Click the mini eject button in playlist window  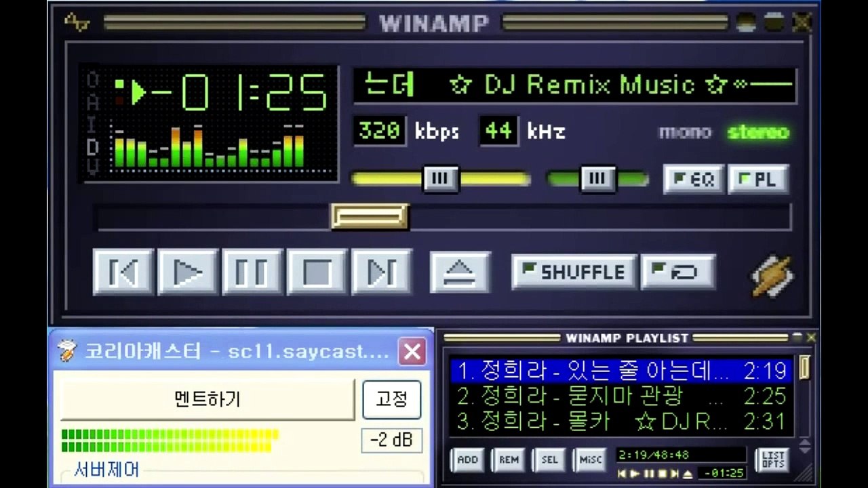point(688,474)
